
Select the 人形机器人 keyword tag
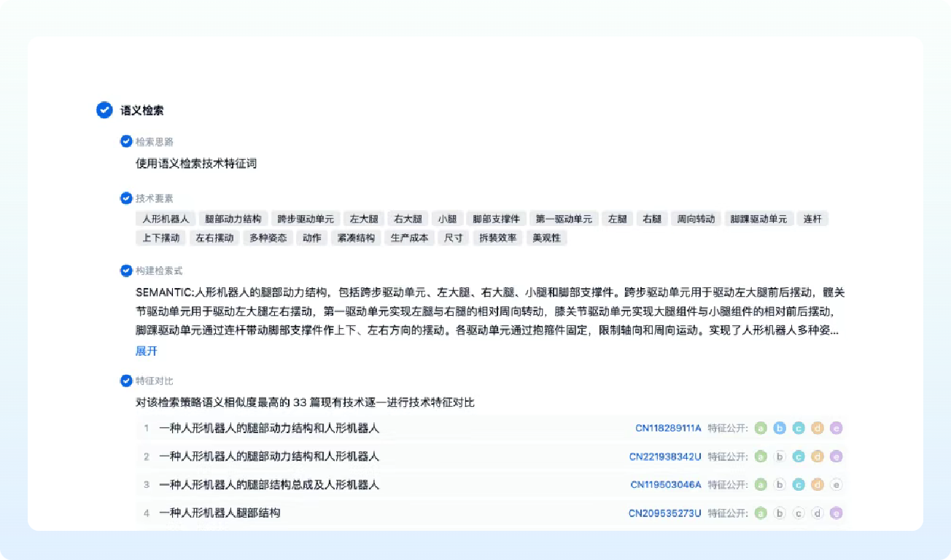[166, 219]
